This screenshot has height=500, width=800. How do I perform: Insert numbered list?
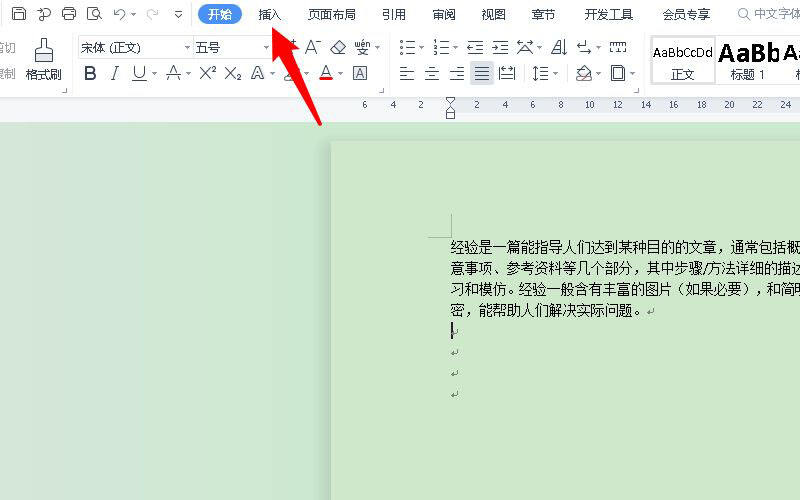click(441, 47)
